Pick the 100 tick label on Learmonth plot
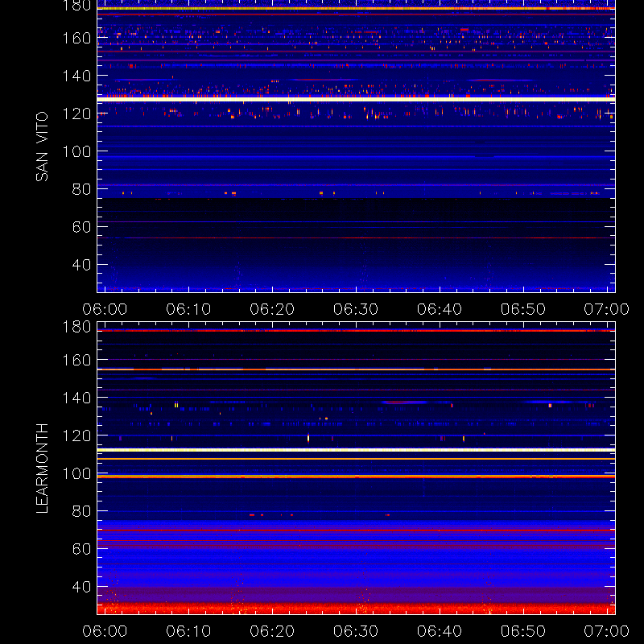The image size is (644, 644). coord(76,473)
